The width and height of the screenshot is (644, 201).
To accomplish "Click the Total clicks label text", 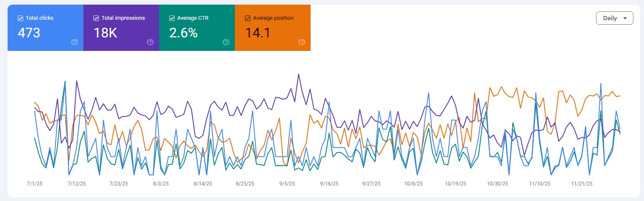I will [40, 18].
